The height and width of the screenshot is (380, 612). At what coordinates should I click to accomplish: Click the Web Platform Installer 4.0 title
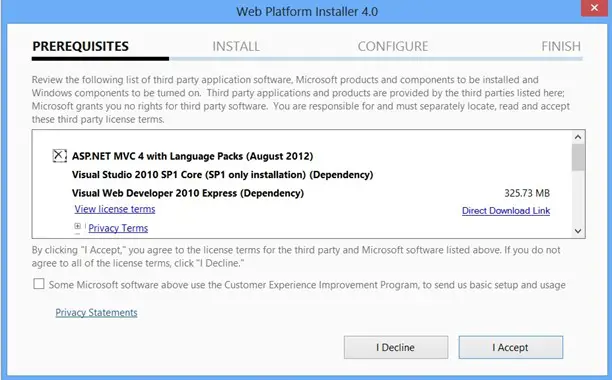tap(307, 11)
